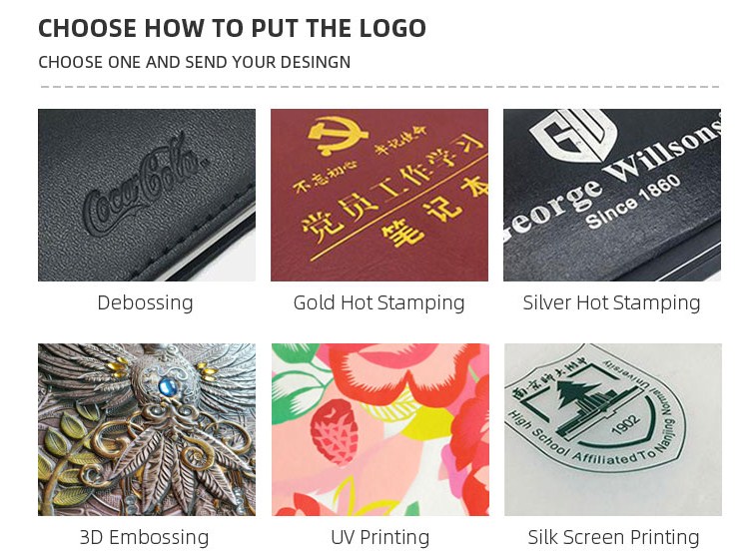The width and height of the screenshot is (750, 560).
Task: Click the Choose How To Put The Logo heading
Action: coord(232,28)
